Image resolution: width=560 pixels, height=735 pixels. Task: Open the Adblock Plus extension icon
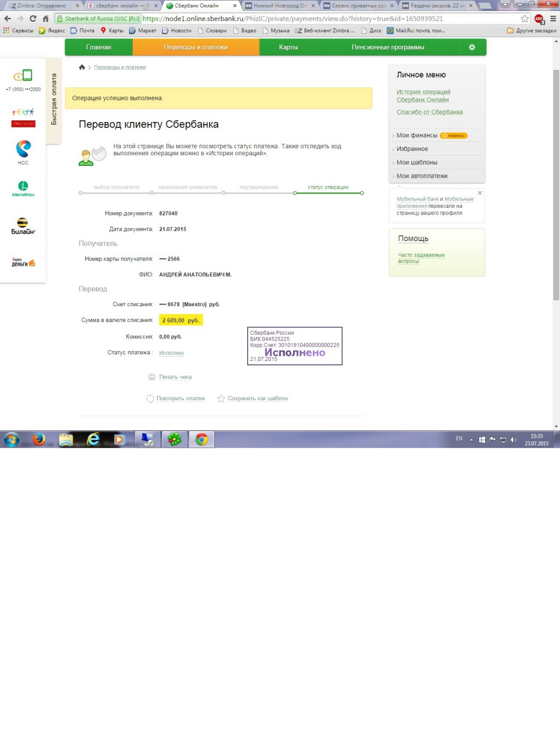point(539,19)
